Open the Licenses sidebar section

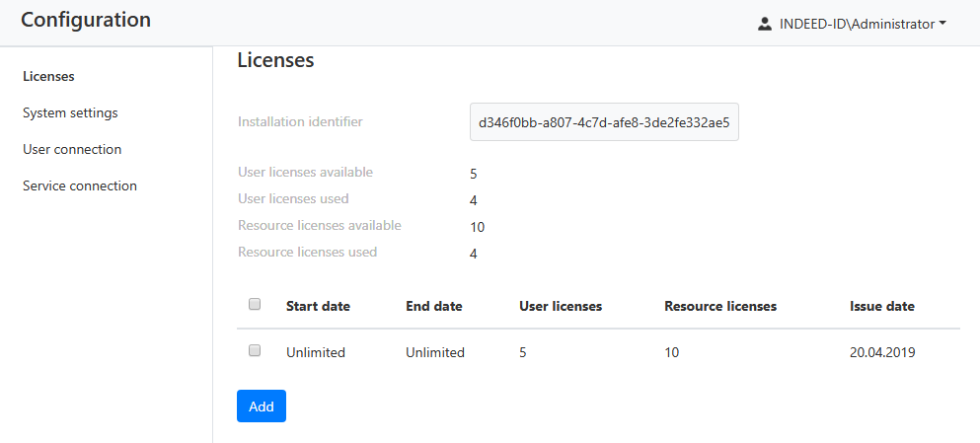48,76
